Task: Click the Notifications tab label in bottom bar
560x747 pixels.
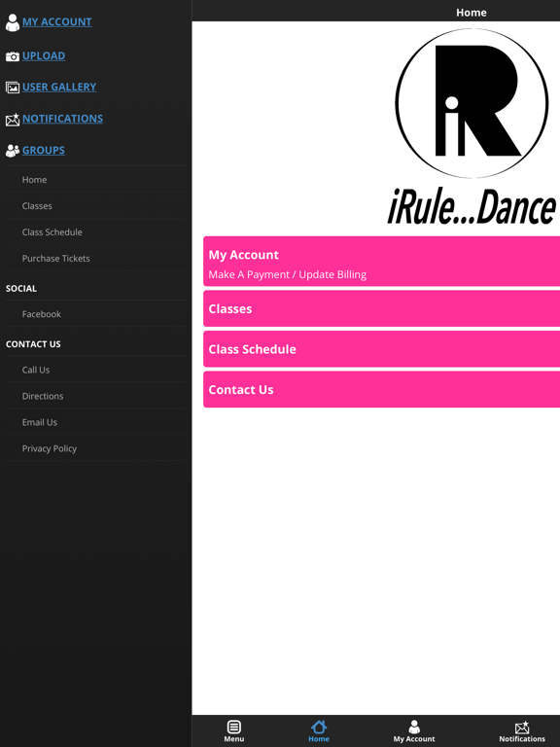Action: [522, 739]
